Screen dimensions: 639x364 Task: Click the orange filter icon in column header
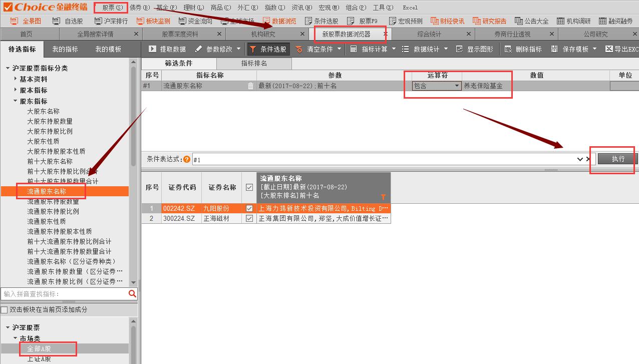pyautogui.click(x=384, y=197)
